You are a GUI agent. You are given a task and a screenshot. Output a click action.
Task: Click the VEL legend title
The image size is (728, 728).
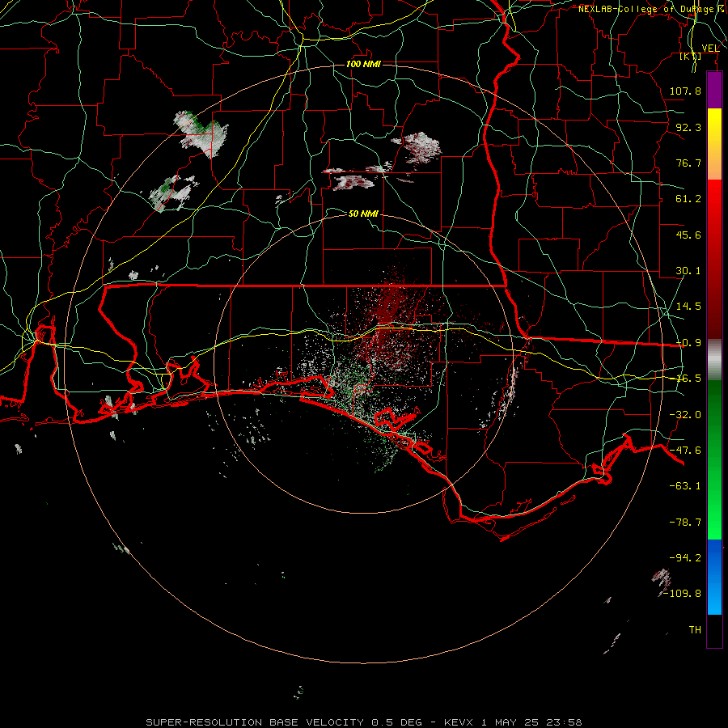pos(710,48)
